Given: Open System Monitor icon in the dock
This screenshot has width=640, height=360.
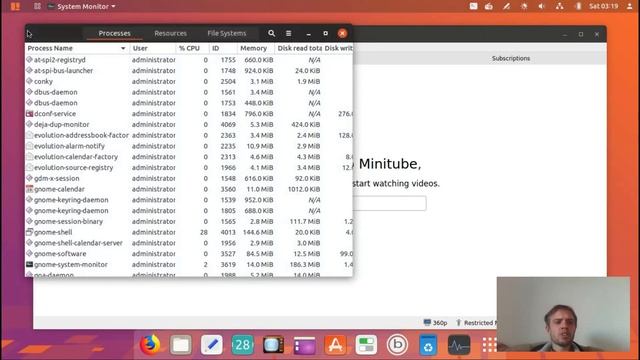Looking at the screenshot, I should [459, 345].
